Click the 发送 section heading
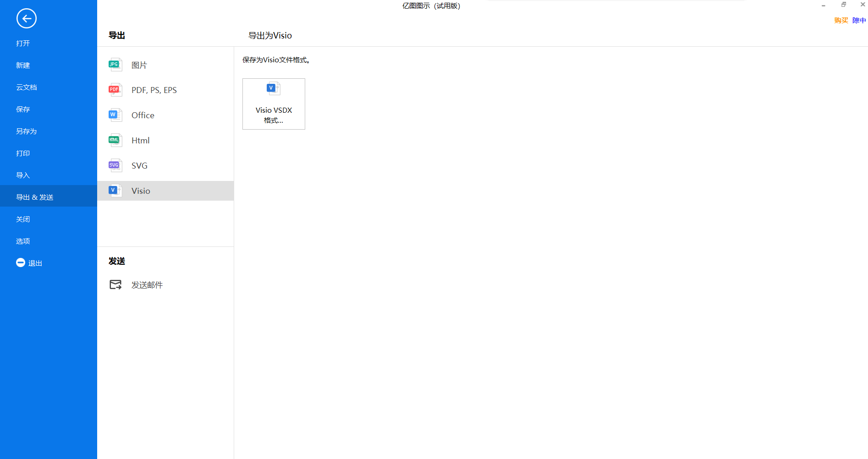 coord(117,261)
